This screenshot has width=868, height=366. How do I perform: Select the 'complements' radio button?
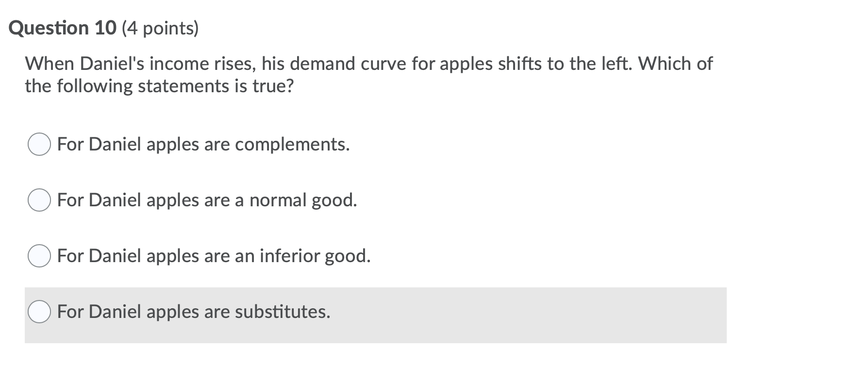click(x=39, y=144)
